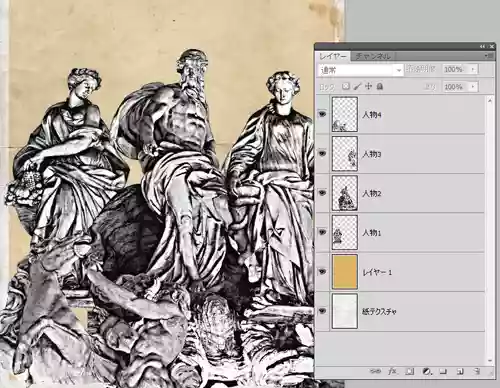Screen dimensions: 500x388
Task: Delete layer using trash icon
Action: point(477,371)
